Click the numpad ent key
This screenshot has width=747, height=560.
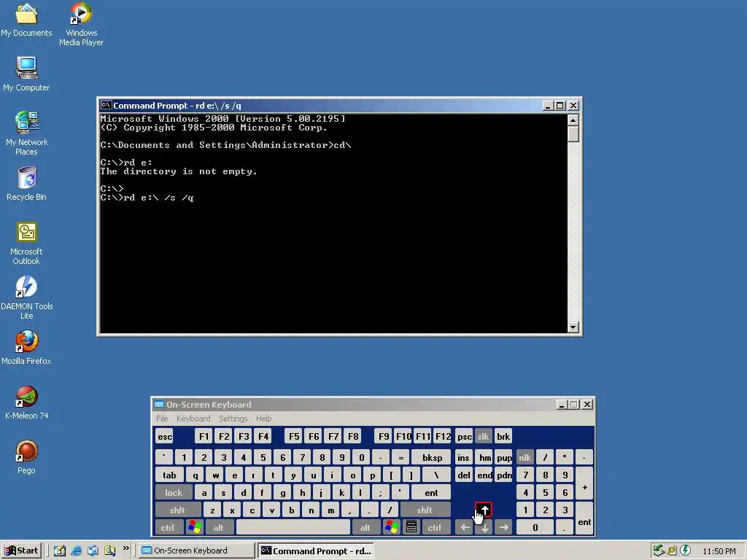click(x=584, y=518)
